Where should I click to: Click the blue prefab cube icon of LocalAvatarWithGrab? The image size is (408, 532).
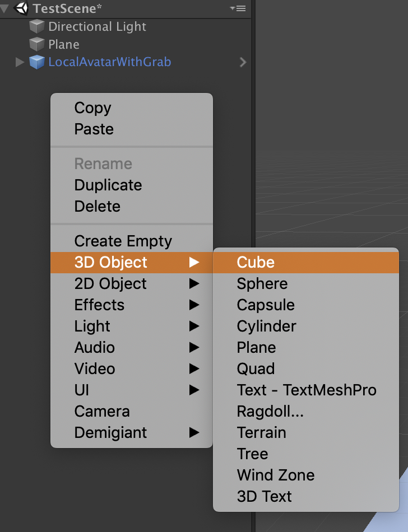tap(36, 62)
